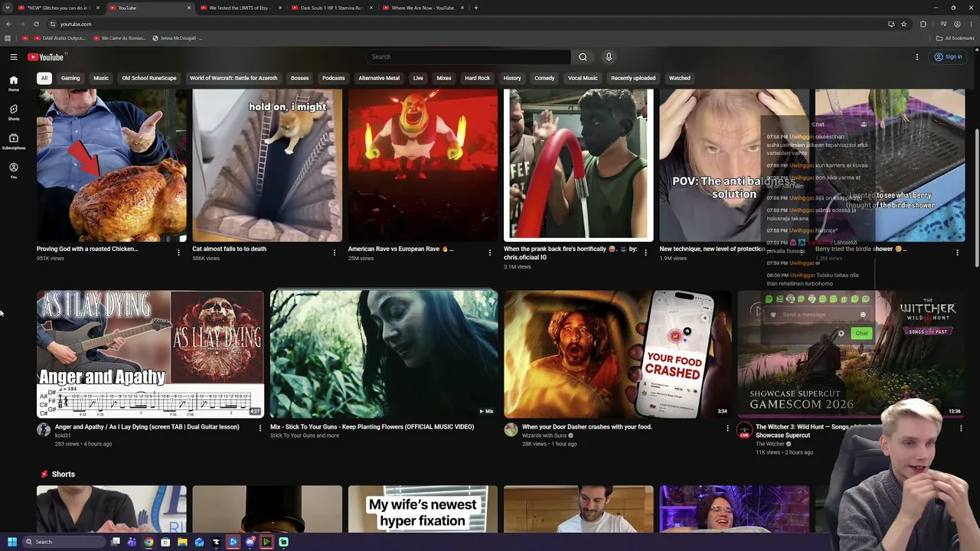
Task: Select World of Warcraft: Battle for Azeroth chip
Action: click(x=234, y=78)
